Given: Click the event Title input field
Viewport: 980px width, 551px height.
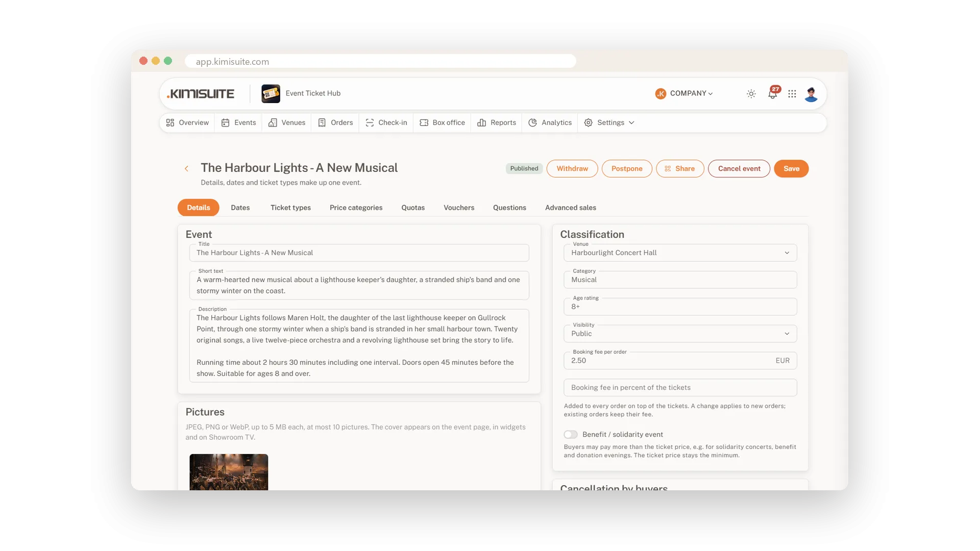Looking at the screenshot, I should click(359, 253).
